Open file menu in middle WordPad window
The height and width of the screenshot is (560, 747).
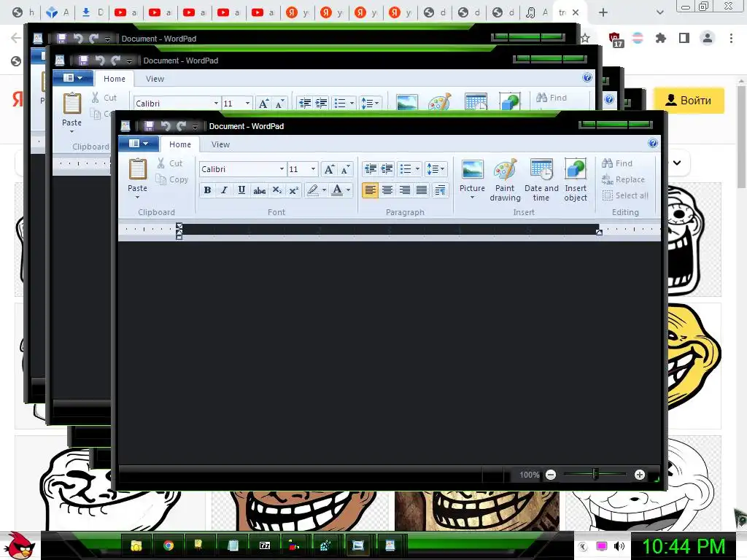[x=73, y=77]
